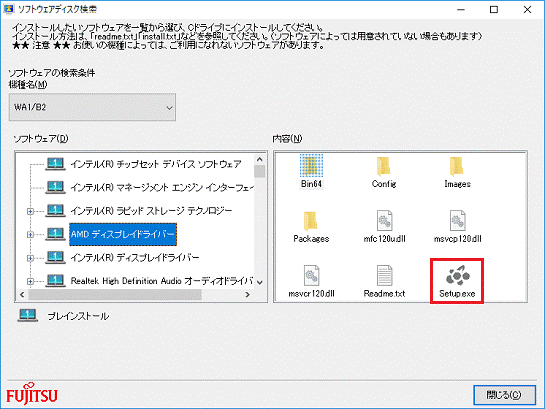The image size is (545, 409).
Task: Select インテル(R) チップセット デバイス ソフトウェア
Action: pyautogui.click(x=156, y=164)
